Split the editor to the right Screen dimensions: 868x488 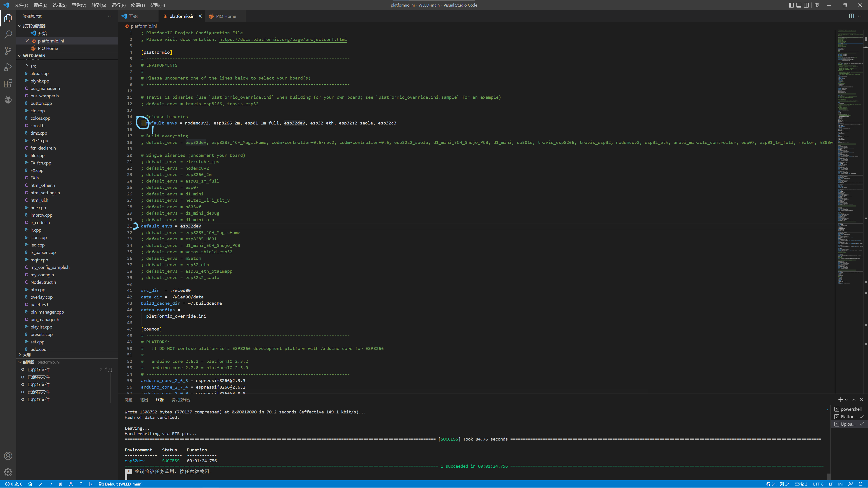point(851,16)
